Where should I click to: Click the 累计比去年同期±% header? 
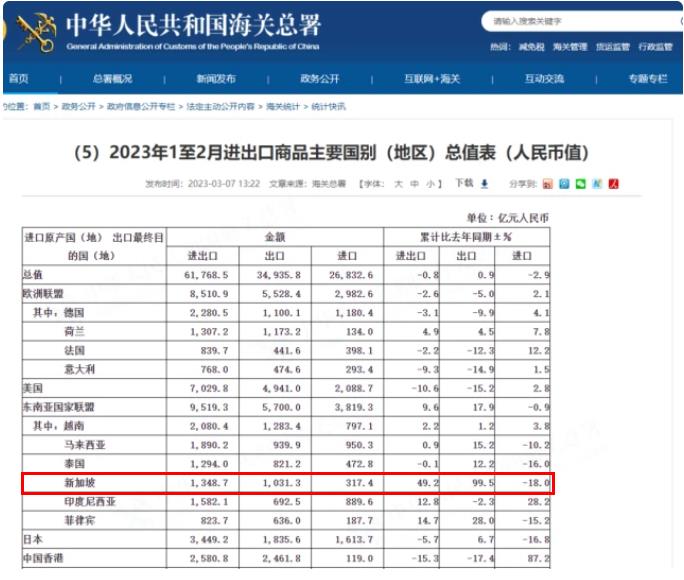pos(466,237)
